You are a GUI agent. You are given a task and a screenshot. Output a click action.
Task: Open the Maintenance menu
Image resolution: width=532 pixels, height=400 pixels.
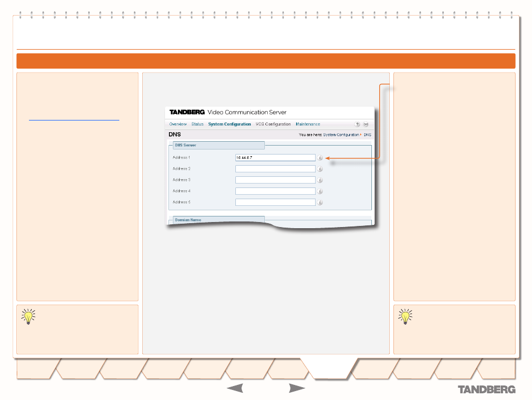click(308, 124)
